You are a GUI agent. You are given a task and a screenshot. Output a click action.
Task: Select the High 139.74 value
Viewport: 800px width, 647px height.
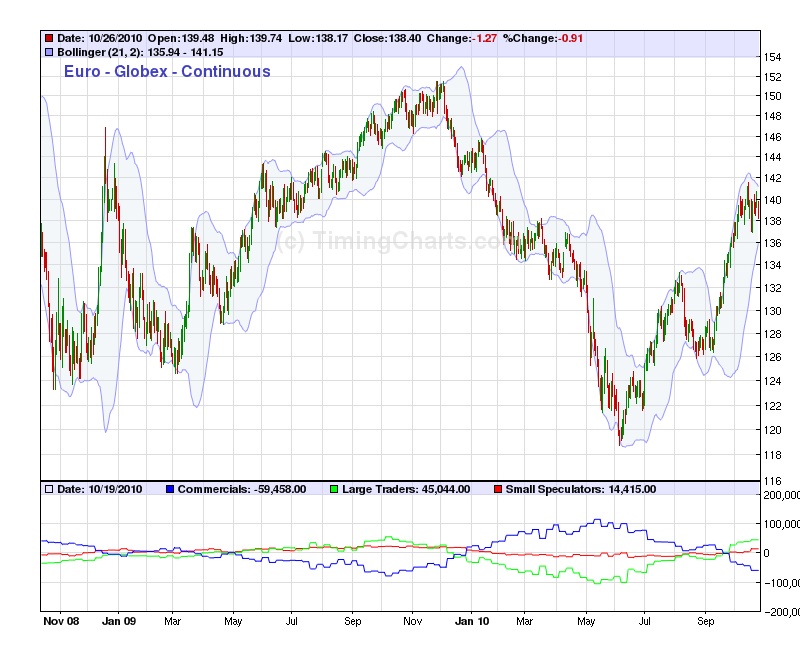(263, 38)
